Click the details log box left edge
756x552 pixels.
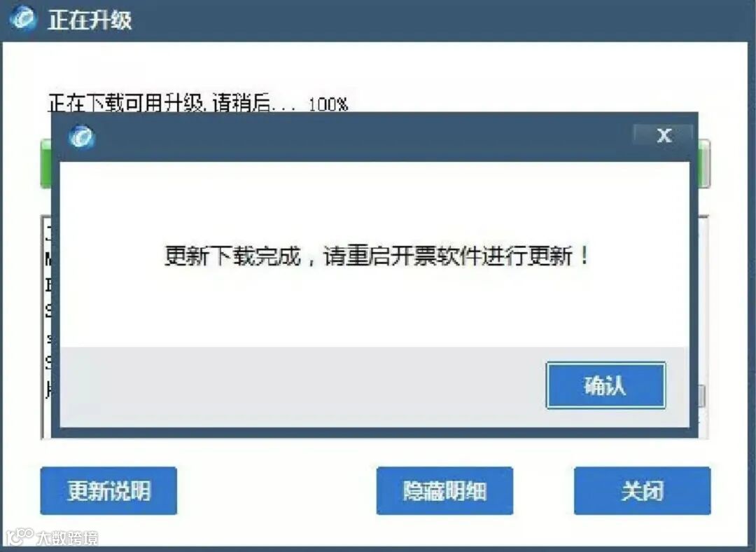coord(45,327)
